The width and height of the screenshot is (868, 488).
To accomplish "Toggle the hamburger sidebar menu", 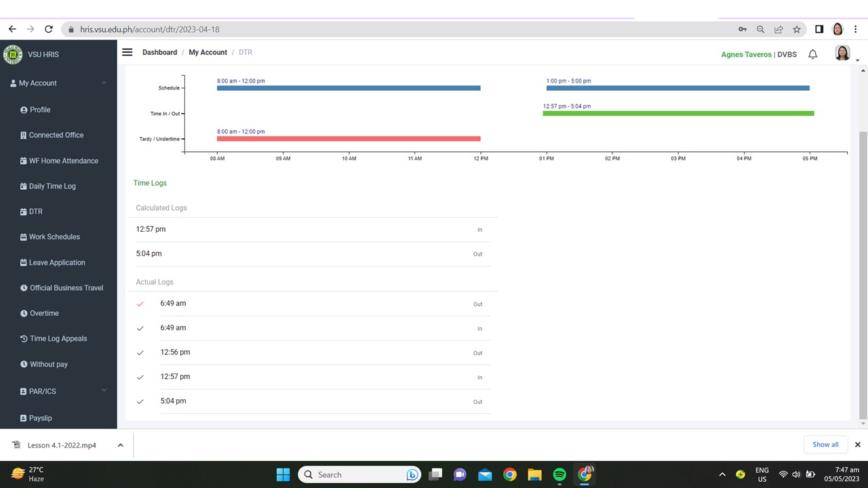I will [127, 52].
